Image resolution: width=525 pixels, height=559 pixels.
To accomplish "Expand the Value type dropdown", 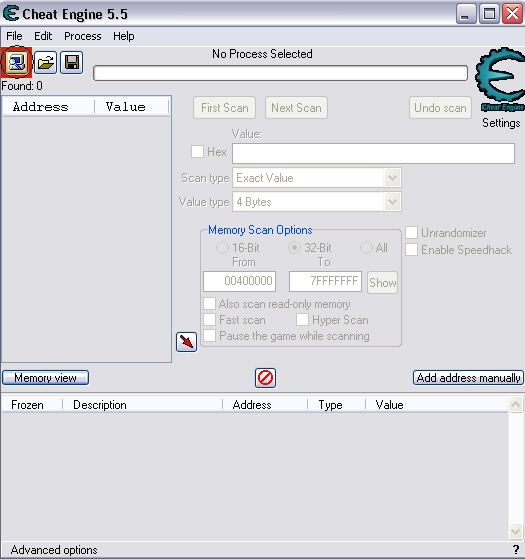I will point(392,202).
